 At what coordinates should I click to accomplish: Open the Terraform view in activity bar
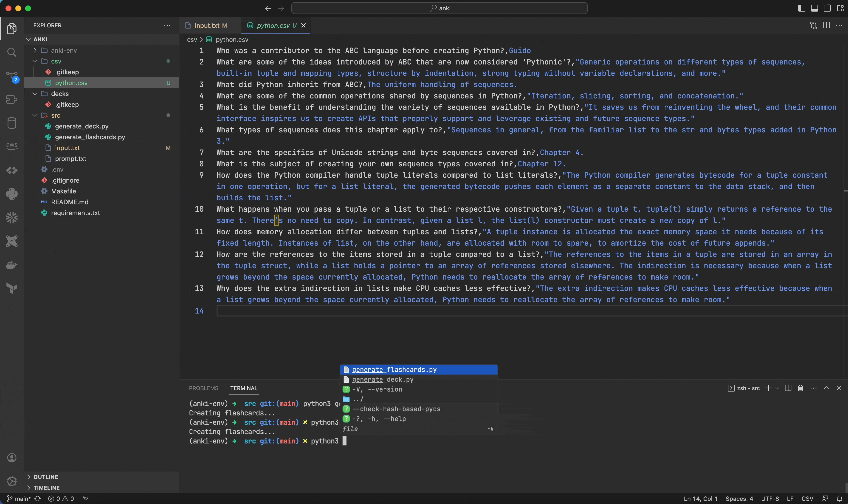tap(12, 288)
